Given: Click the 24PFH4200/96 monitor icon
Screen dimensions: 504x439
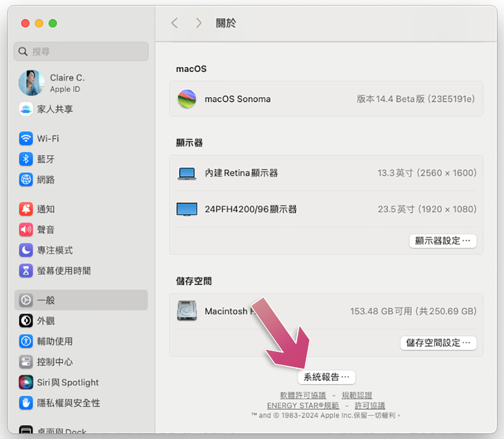Looking at the screenshot, I should [x=187, y=209].
